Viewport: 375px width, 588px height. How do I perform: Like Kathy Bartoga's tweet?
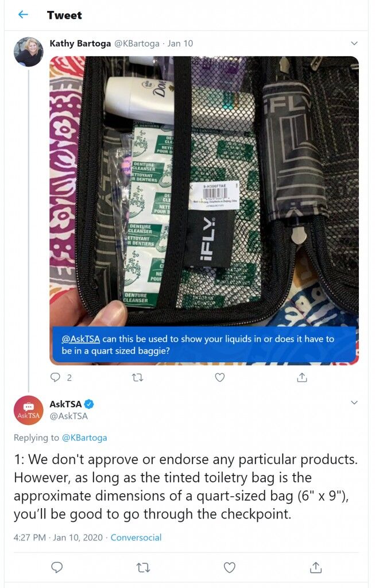pyautogui.click(x=220, y=377)
